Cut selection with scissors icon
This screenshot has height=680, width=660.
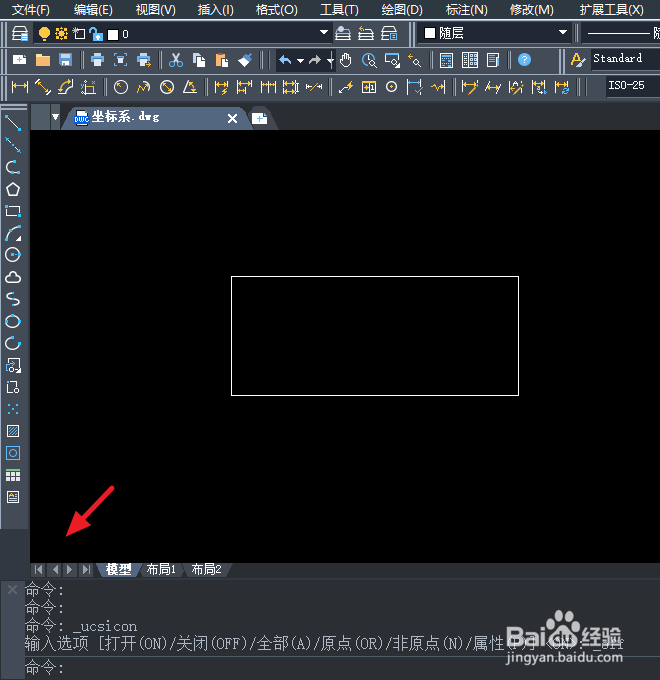coord(176,60)
